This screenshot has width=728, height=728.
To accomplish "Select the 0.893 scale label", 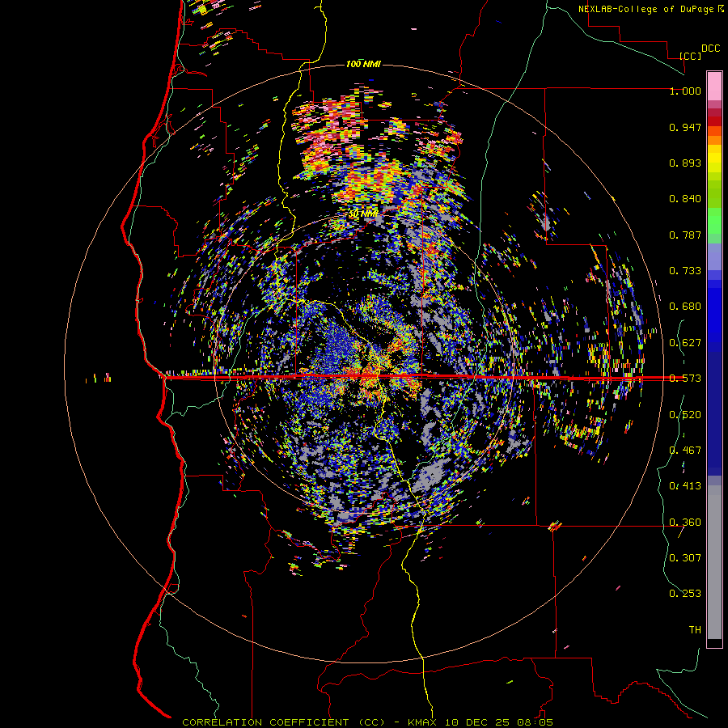I will click(x=685, y=163).
